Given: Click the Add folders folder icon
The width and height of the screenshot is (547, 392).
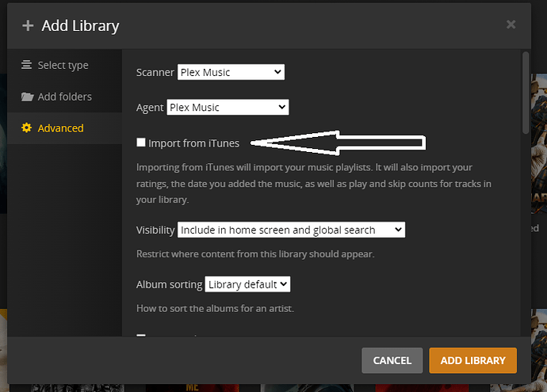Looking at the screenshot, I should point(27,97).
